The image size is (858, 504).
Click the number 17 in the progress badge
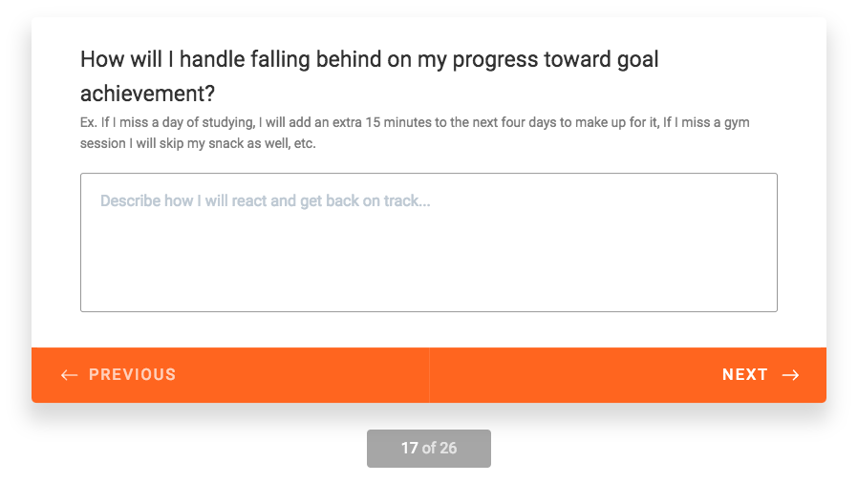tap(409, 449)
